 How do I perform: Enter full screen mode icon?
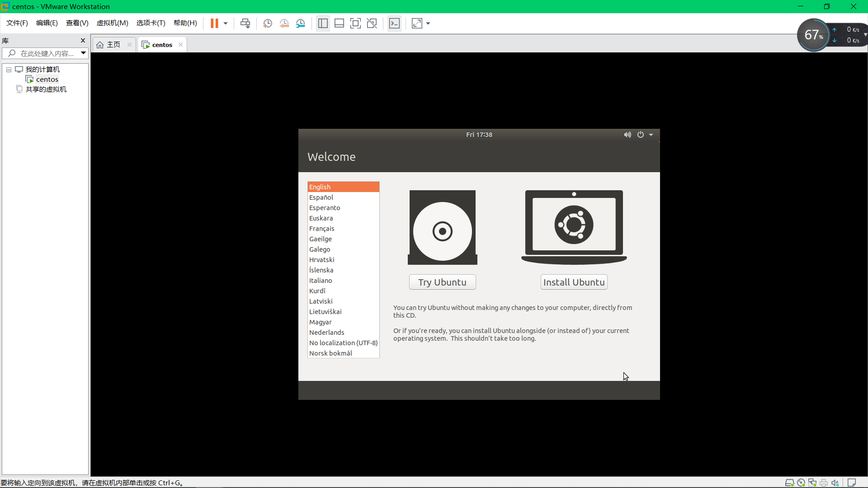pyautogui.click(x=355, y=23)
